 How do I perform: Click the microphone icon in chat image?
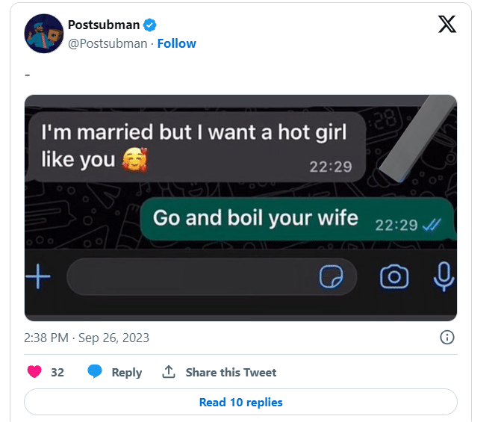click(444, 278)
